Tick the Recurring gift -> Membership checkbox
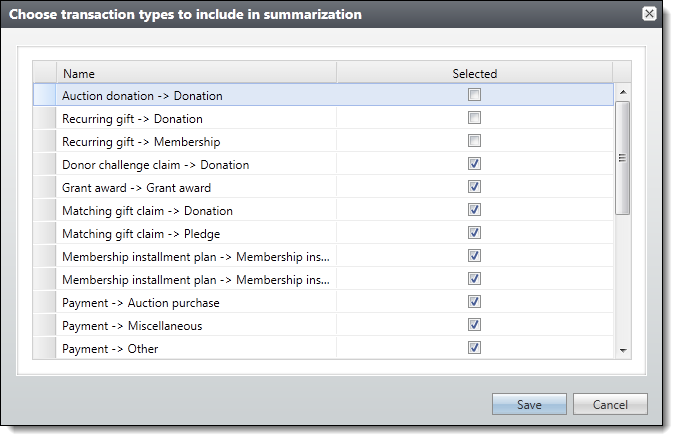678x441 pixels. (x=474, y=141)
